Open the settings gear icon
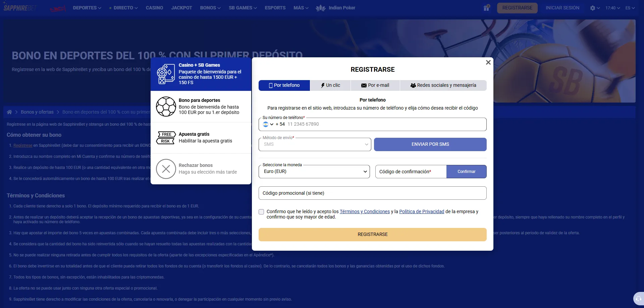The image size is (644, 308). (x=593, y=8)
